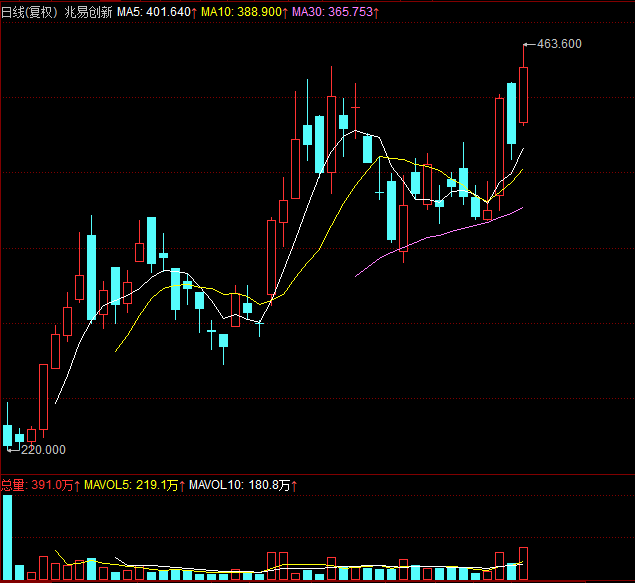Click the up arrow after 总量 value
The width and height of the screenshot is (635, 583).
[78, 485]
